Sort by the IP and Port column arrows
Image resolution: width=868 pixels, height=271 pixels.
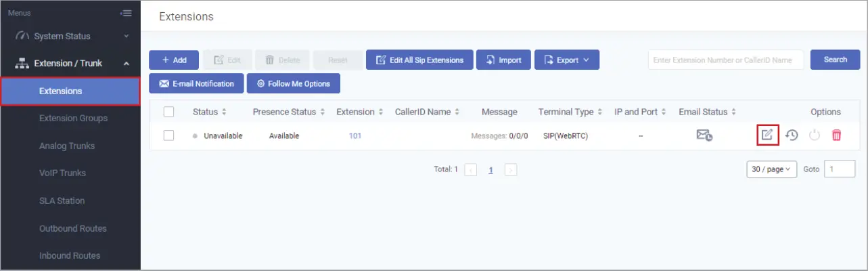tap(664, 112)
